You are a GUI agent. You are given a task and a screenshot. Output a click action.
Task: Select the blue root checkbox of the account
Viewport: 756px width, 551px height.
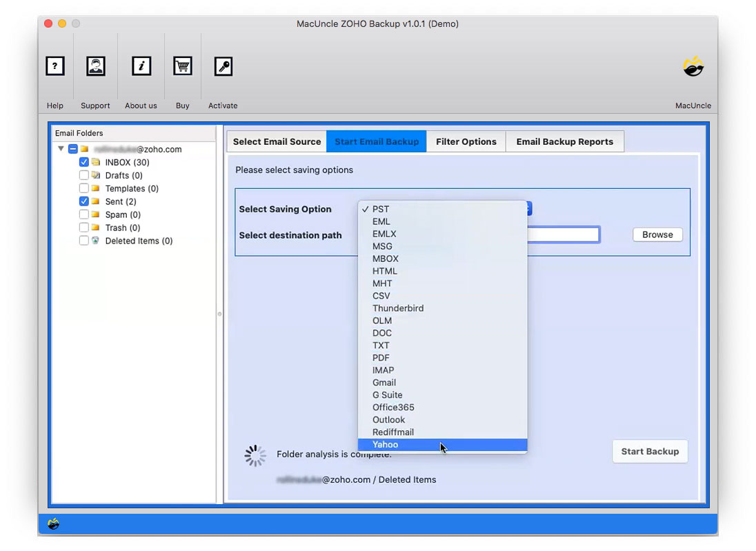73,148
